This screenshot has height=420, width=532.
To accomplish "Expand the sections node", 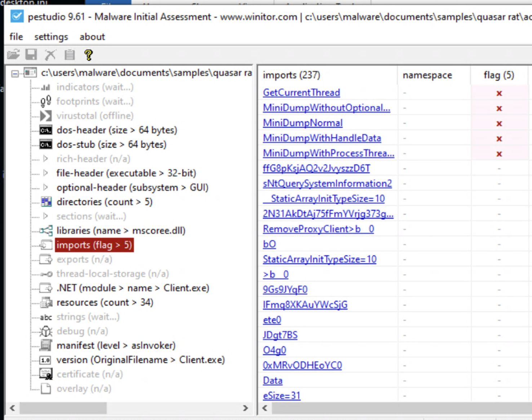I will coord(45,216).
